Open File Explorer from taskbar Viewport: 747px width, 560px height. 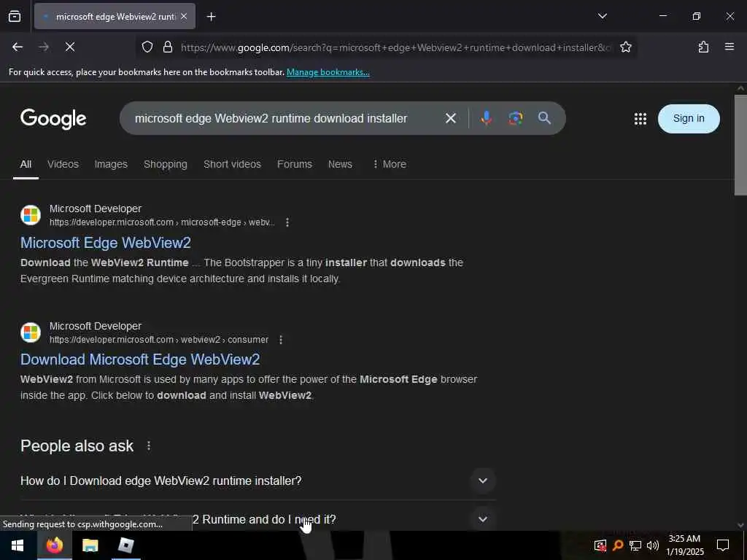[90, 545]
